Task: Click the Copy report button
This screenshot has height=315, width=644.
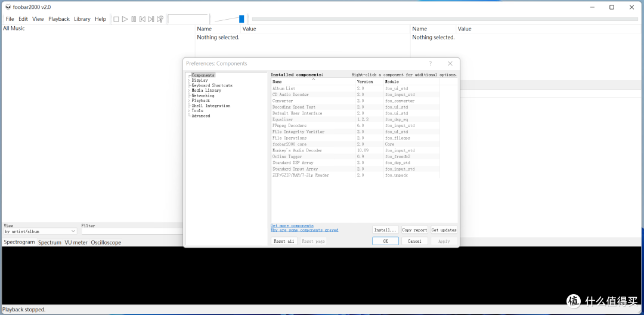Action: tap(414, 230)
